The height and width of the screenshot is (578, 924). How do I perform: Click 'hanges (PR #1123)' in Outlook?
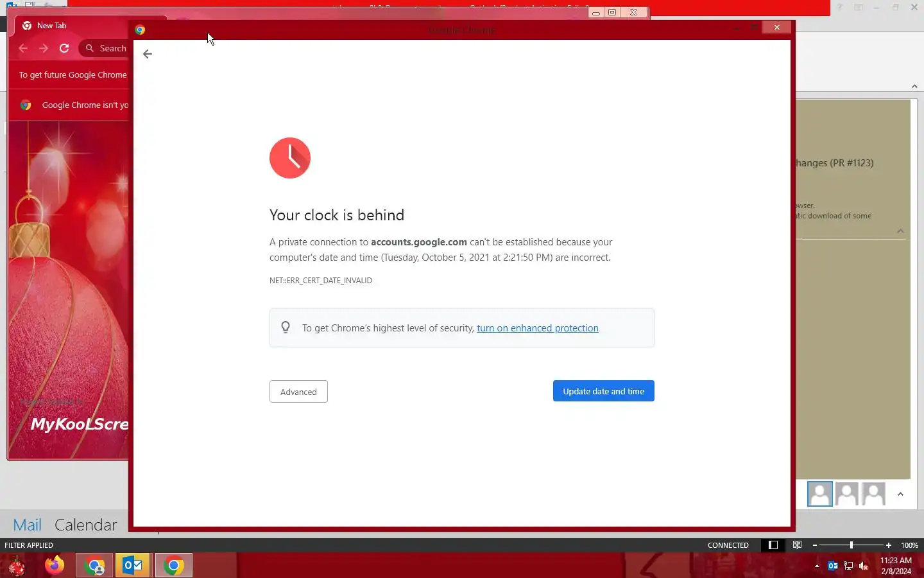coord(834,163)
